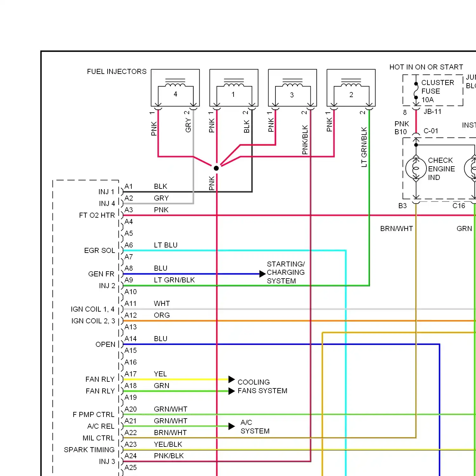Click the vertical PNK/BLK label under injector 3
The width and height of the screenshot is (476, 476).
(x=305, y=140)
